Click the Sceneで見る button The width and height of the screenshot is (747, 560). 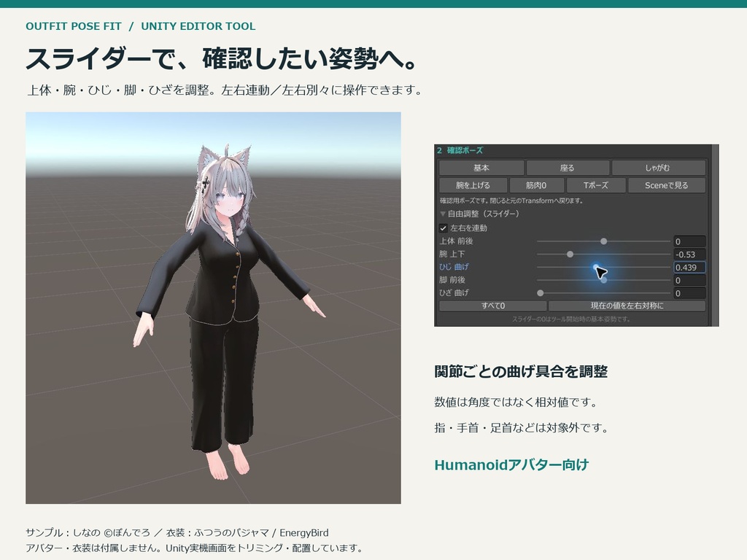[x=667, y=185]
